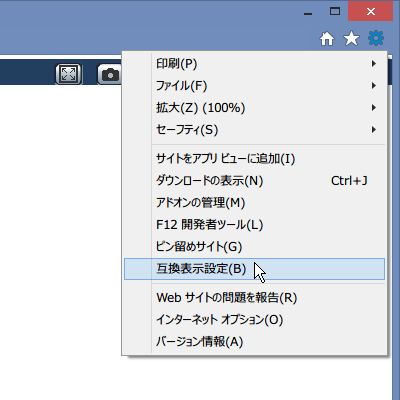
Task: Expand the ファイル(F) submenu arrow
Action: coord(374,86)
